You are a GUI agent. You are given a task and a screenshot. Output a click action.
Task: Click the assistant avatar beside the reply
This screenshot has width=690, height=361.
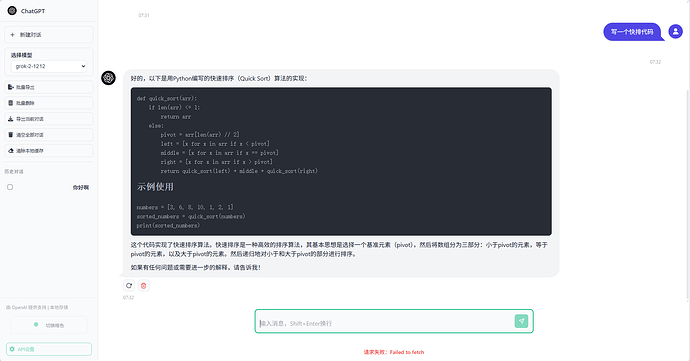108,78
